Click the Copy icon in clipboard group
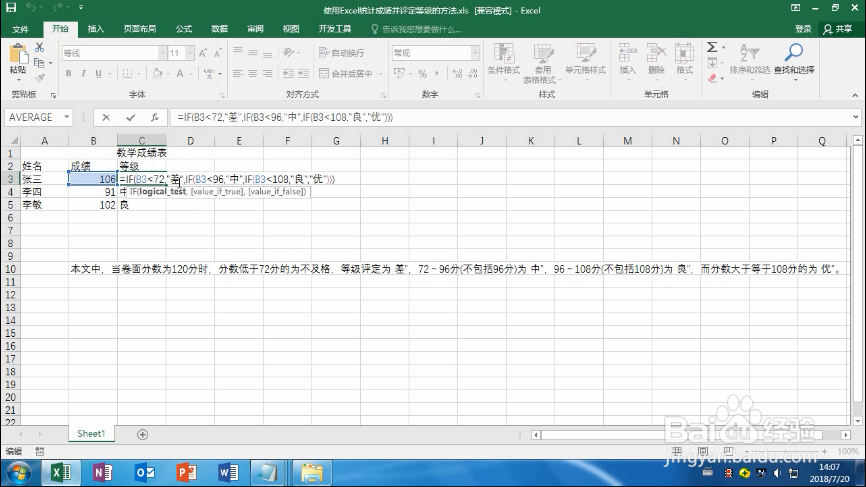 click(x=39, y=62)
